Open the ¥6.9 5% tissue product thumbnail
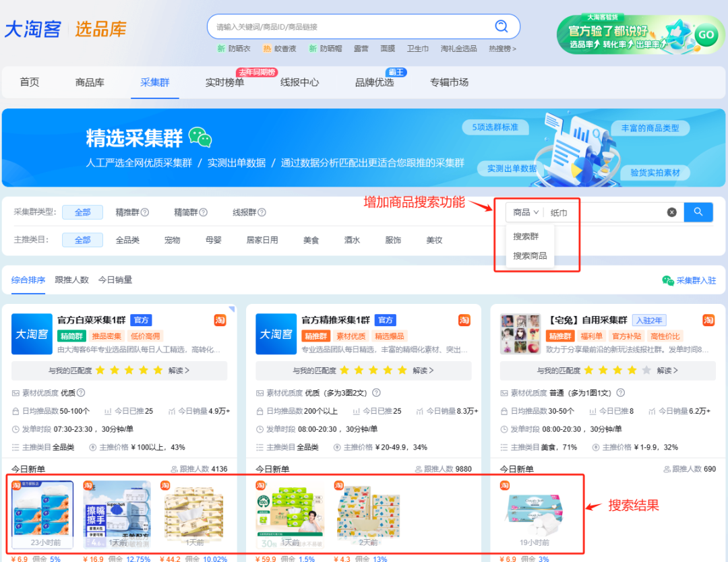Screen dimensions: 728x562 pyautogui.click(x=42, y=515)
